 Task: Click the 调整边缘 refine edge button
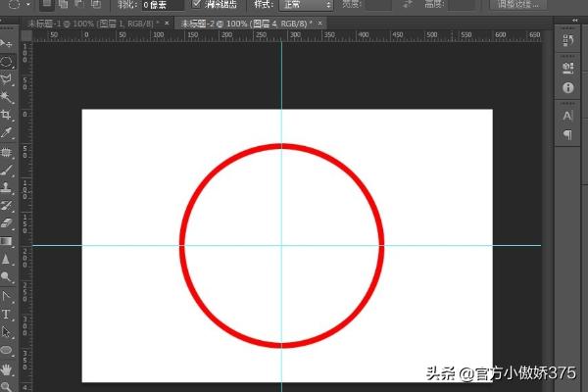click(x=518, y=5)
